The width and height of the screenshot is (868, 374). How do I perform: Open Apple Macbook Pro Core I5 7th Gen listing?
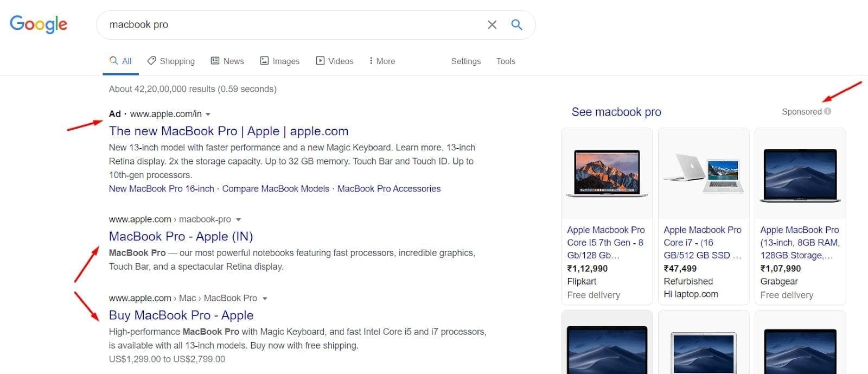point(606,243)
